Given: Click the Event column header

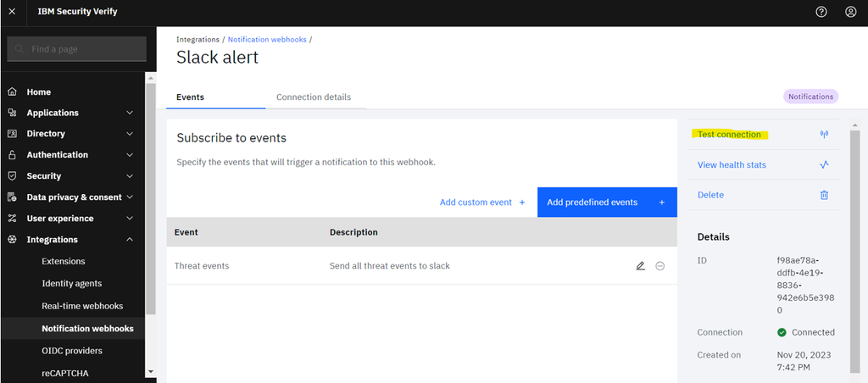Looking at the screenshot, I should point(186,232).
